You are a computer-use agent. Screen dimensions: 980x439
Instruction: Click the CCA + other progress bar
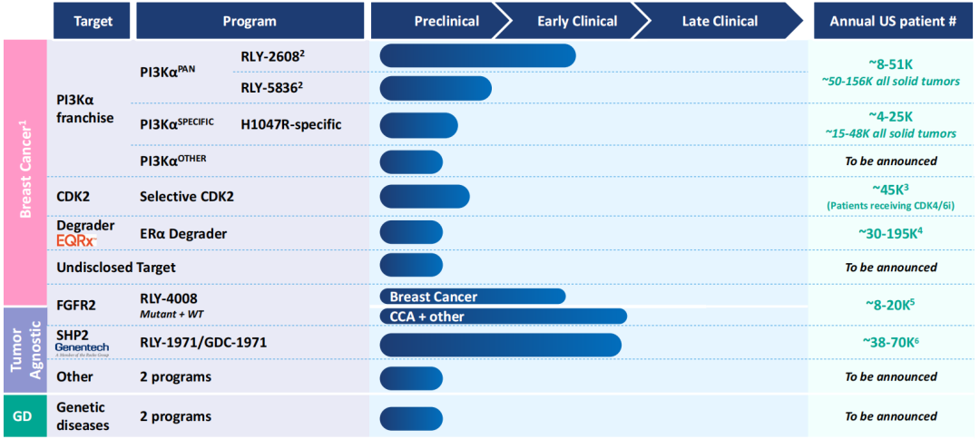click(504, 317)
